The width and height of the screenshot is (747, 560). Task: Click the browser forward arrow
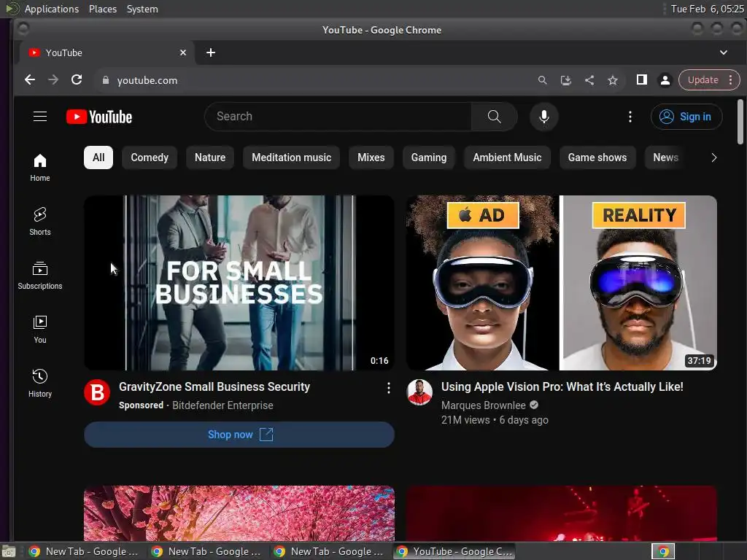(53, 80)
